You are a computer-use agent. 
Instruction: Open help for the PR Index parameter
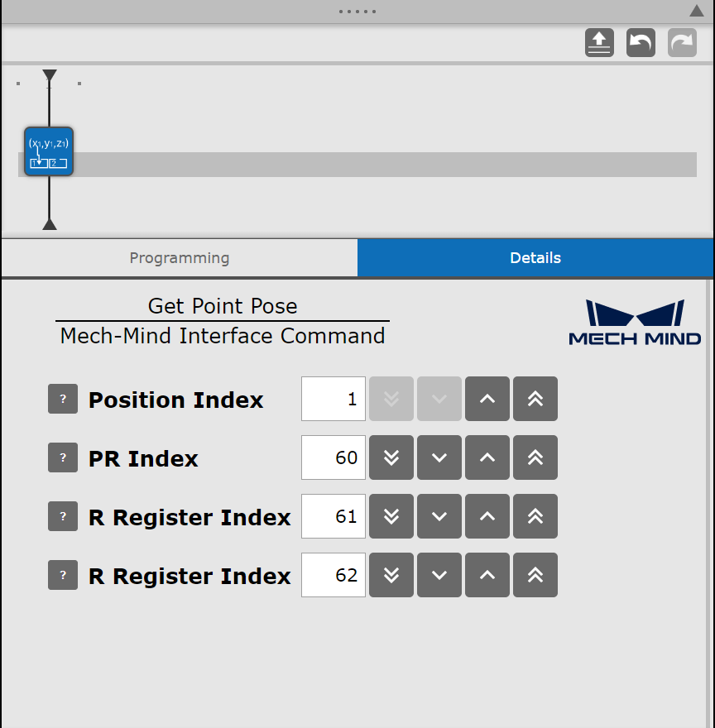[62, 457]
